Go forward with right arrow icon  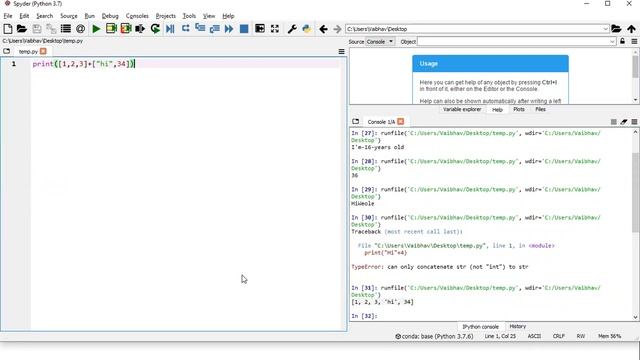pos(337,29)
